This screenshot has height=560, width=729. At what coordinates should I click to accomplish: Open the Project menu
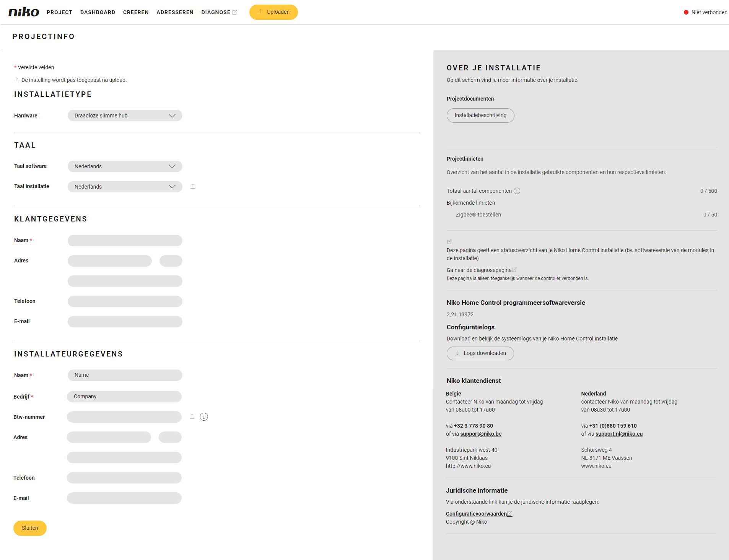tap(60, 12)
